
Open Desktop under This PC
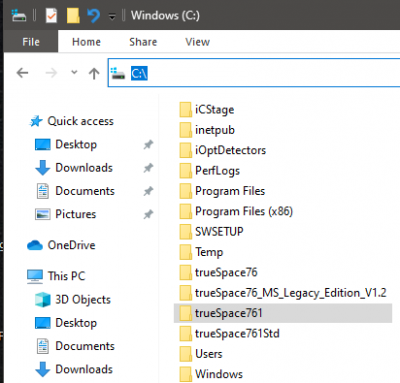(x=76, y=323)
